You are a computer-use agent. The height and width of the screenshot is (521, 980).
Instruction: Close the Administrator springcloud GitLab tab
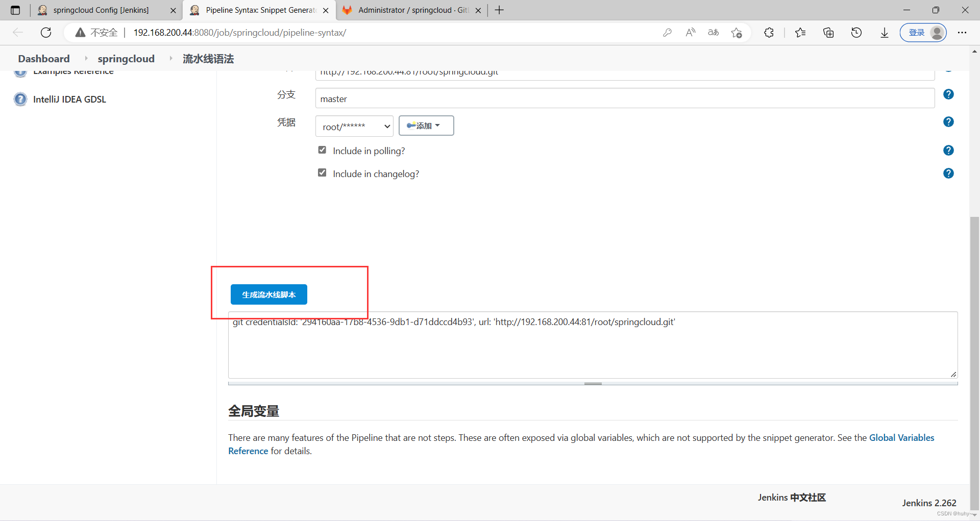pos(478,10)
